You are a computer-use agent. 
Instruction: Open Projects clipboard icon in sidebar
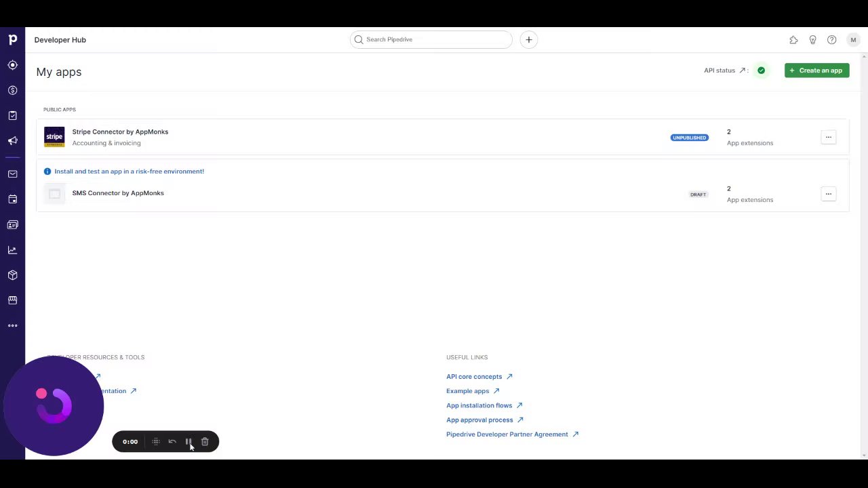coord(12,115)
